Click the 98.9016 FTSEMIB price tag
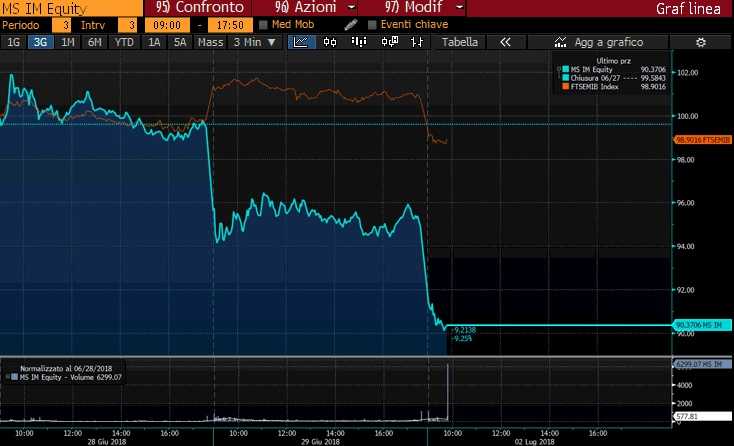The image size is (734, 446). (x=703, y=139)
